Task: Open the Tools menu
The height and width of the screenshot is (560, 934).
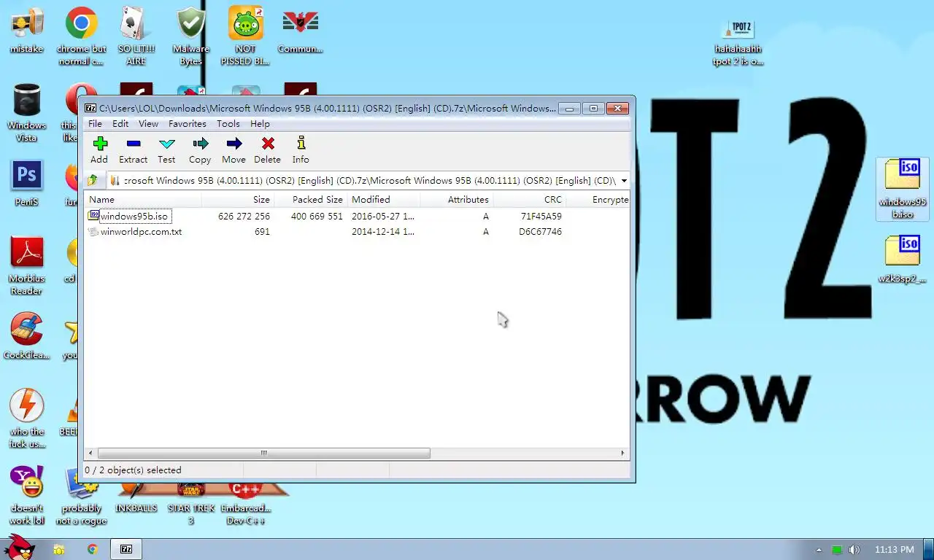Action: pyautogui.click(x=228, y=124)
